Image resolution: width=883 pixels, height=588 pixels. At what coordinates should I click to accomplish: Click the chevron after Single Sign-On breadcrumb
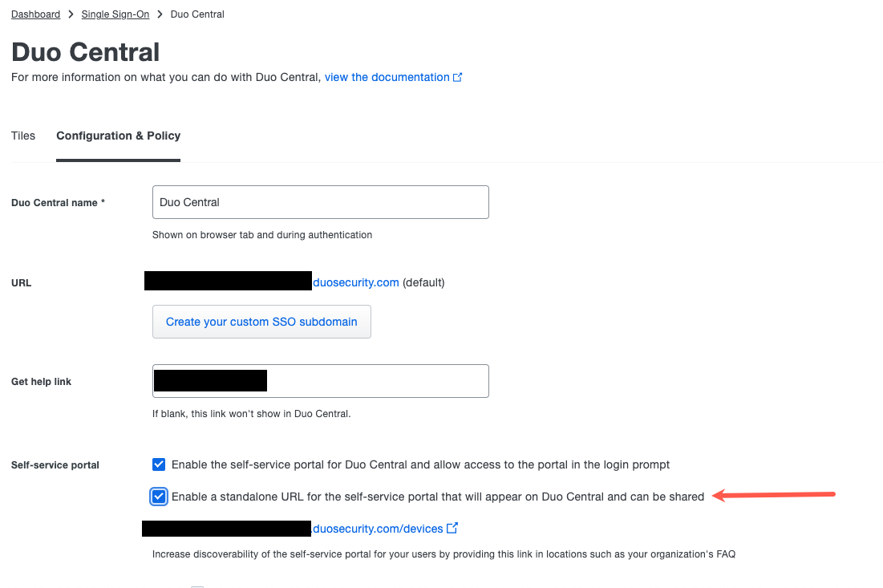point(160,14)
